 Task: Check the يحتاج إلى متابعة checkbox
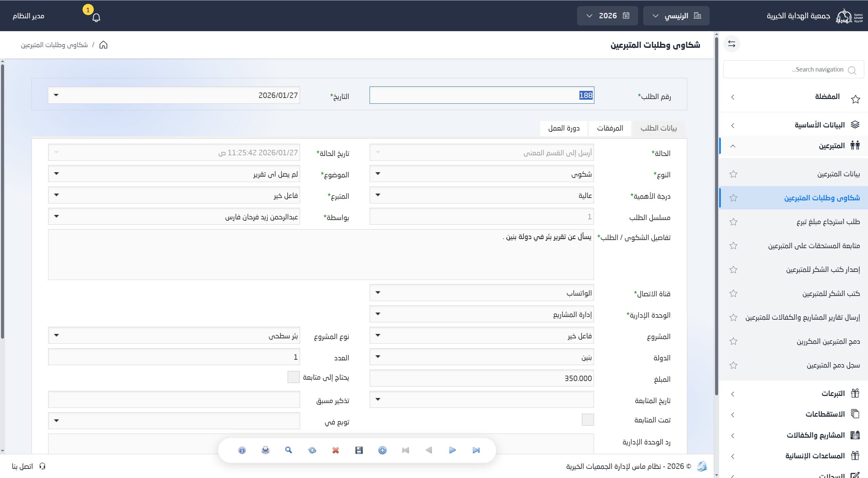pyautogui.click(x=293, y=377)
